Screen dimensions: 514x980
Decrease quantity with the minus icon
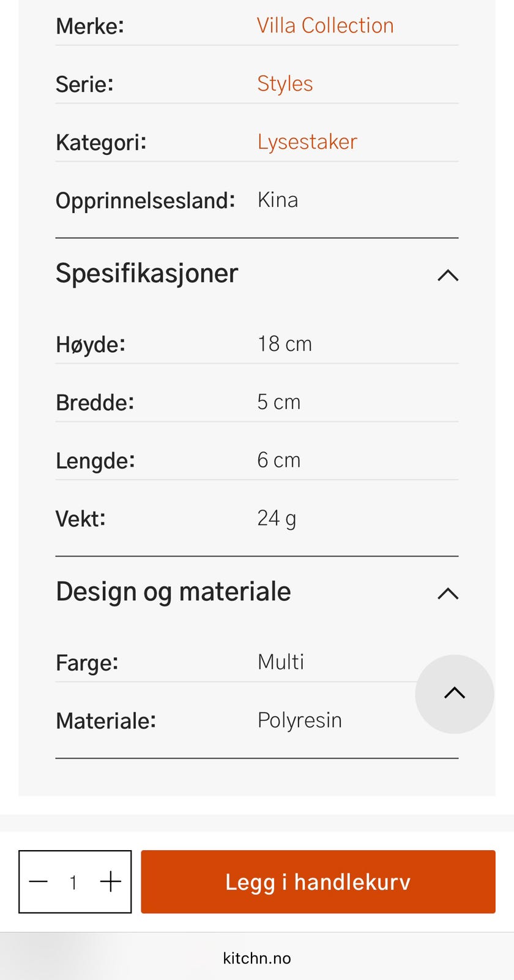pyautogui.click(x=39, y=881)
